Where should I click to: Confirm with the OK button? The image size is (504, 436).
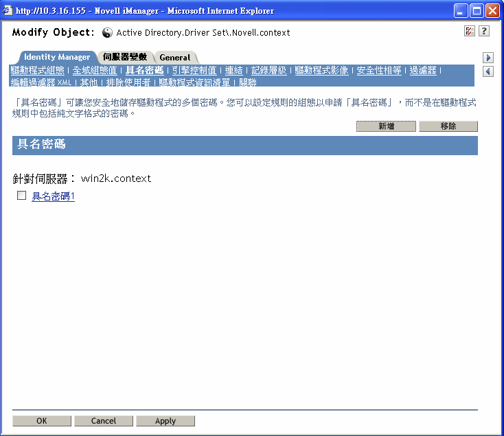point(41,421)
